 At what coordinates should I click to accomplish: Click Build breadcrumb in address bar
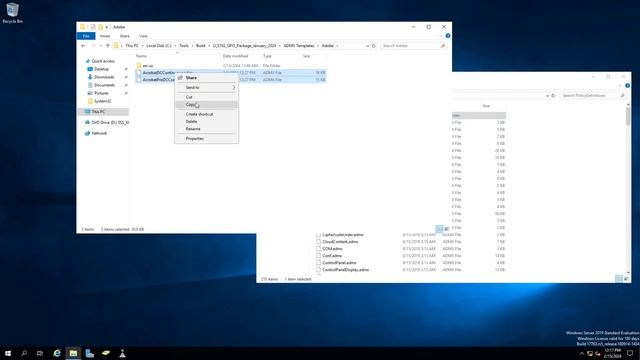200,46
